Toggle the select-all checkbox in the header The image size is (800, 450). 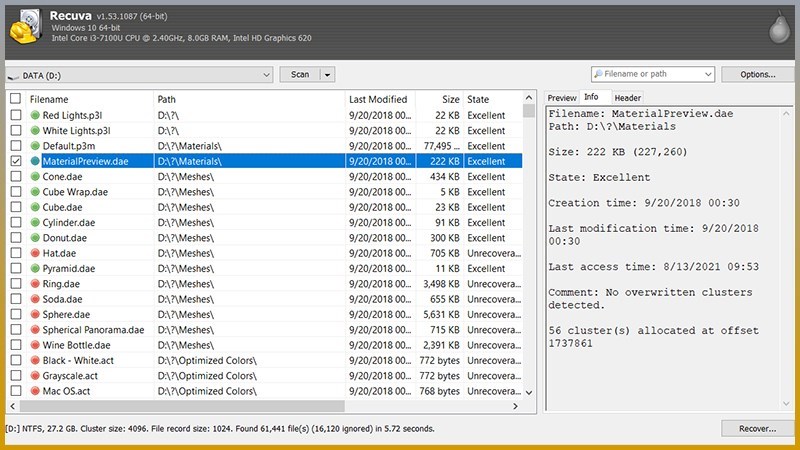click(16, 98)
